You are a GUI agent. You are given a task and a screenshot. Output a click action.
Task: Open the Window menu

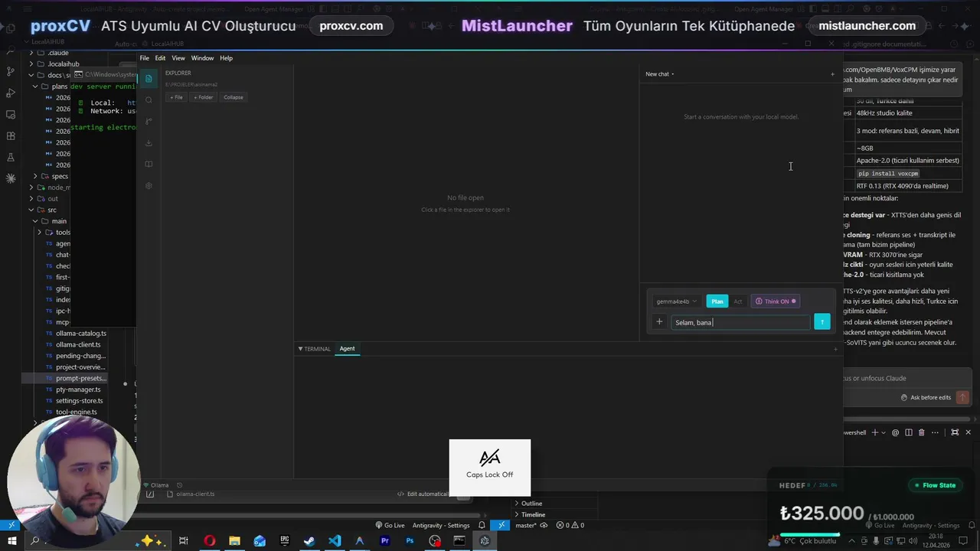[202, 58]
